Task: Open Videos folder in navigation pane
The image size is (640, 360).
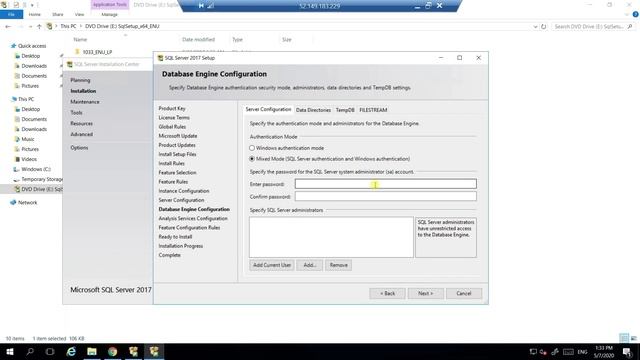Action: (29, 159)
